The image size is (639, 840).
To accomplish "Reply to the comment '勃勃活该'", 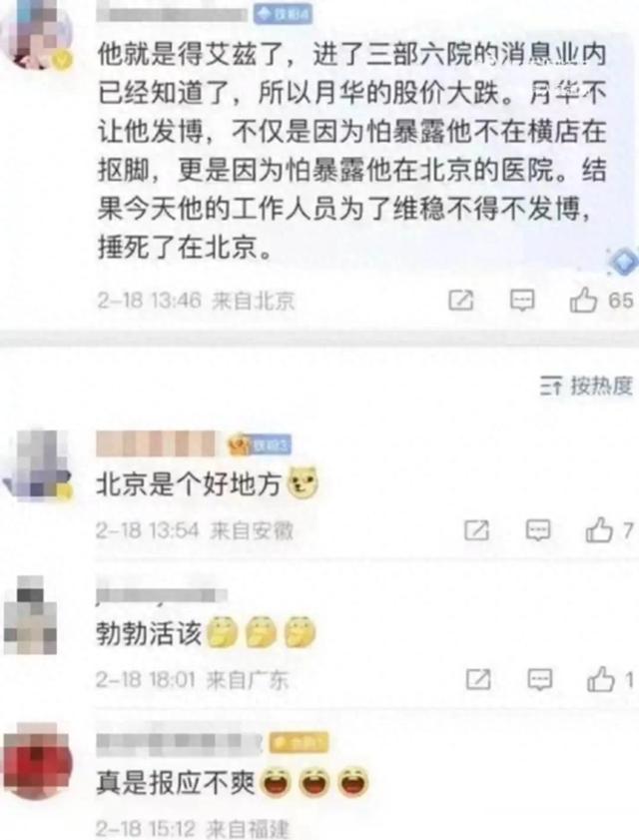I will coord(539,679).
